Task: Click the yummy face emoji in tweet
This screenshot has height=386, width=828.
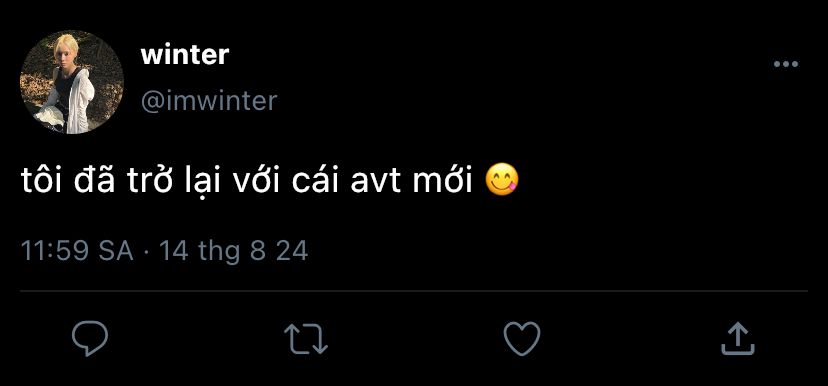Action: (x=502, y=181)
